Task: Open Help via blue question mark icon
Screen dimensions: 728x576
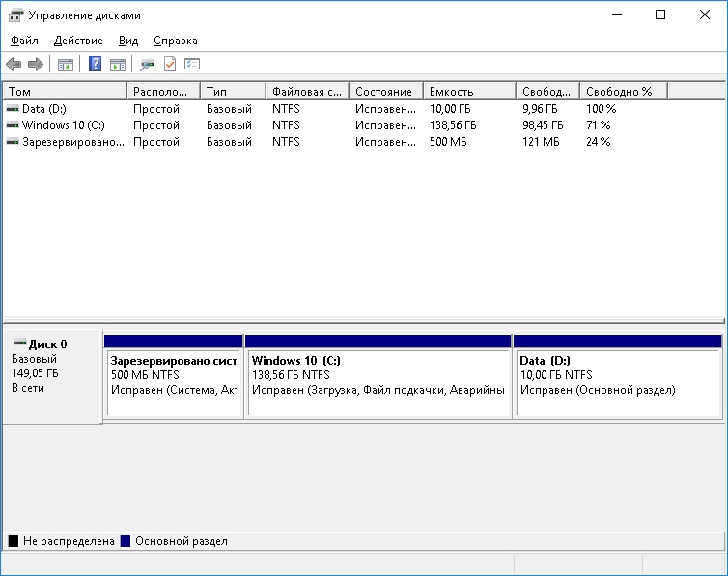Action: (x=96, y=64)
